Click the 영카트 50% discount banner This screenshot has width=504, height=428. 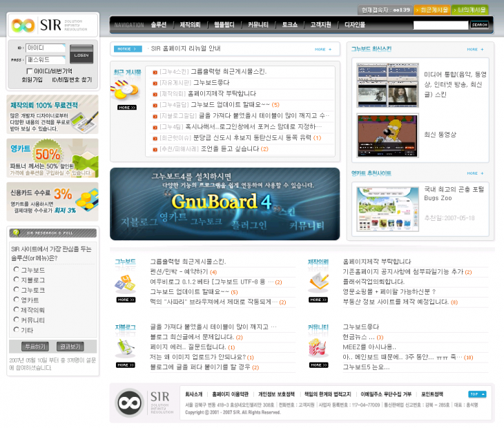point(52,158)
